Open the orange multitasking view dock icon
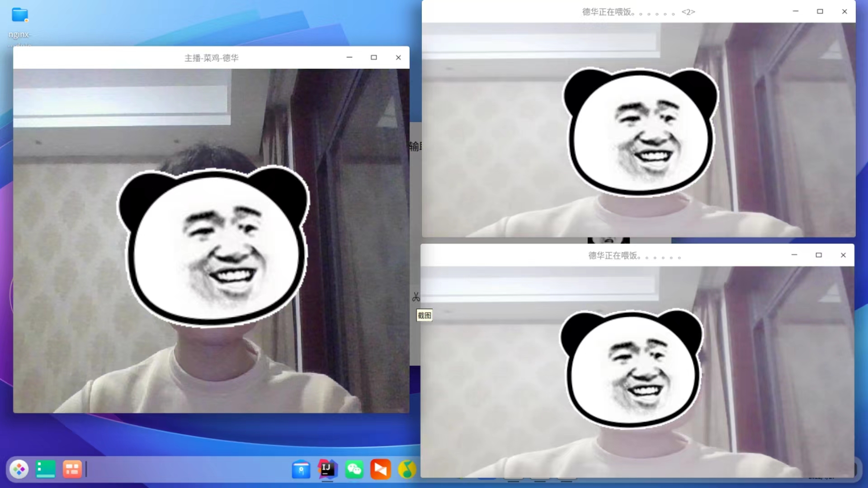 (x=72, y=469)
